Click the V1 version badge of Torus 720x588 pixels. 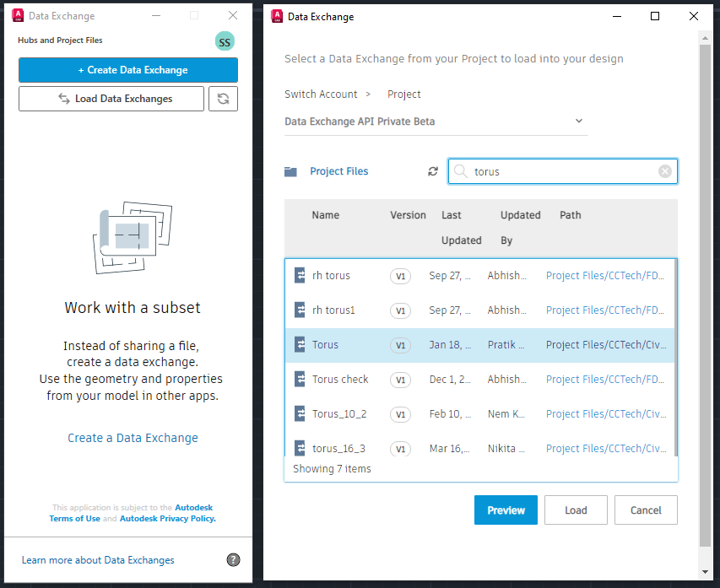tap(400, 345)
